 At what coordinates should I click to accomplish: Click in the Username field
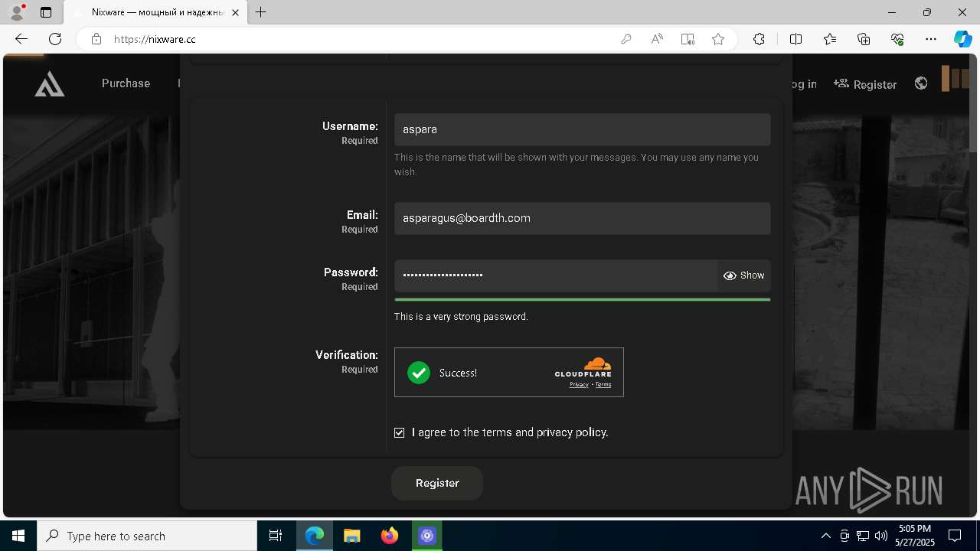point(582,129)
